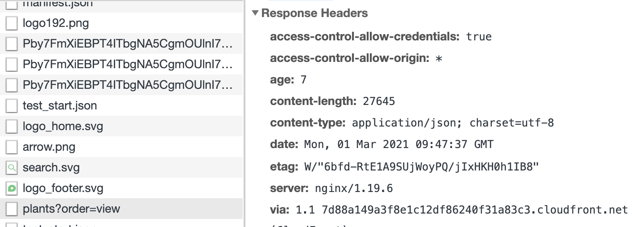
Task: Click the etag header value
Action: [x=420, y=167]
